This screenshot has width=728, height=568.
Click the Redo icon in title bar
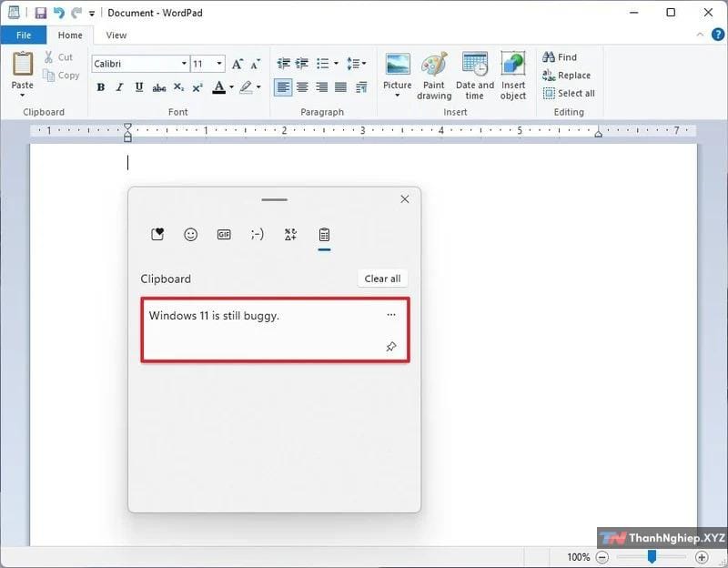(x=76, y=13)
